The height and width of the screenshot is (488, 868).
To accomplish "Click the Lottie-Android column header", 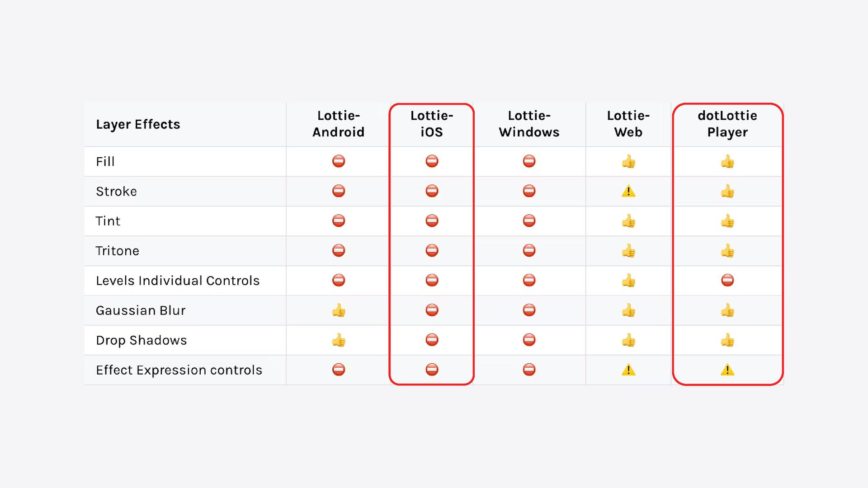I will (x=339, y=124).
